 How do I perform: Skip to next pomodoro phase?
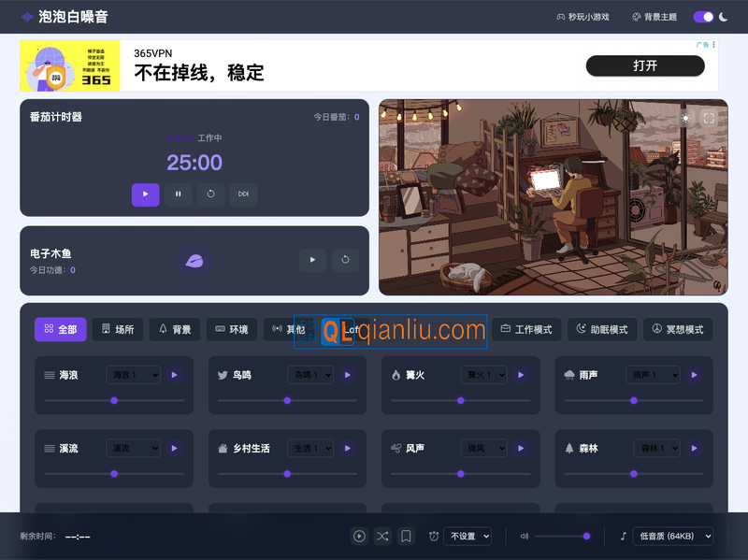243,194
